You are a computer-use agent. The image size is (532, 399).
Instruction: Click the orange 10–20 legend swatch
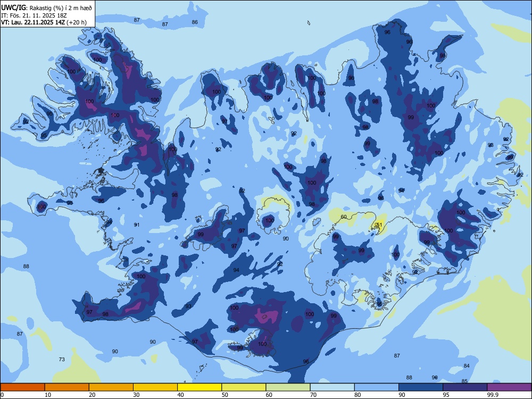pyautogui.click(x=67, y=387)
